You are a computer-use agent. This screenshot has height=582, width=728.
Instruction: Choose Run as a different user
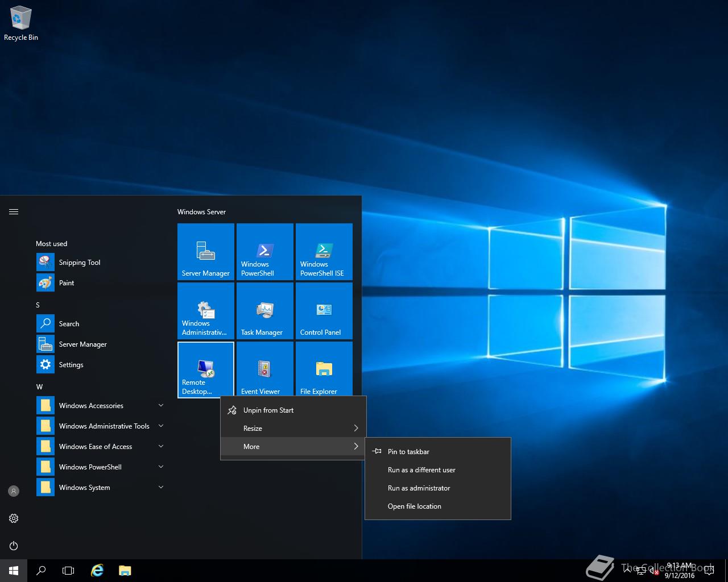point(438,469)
